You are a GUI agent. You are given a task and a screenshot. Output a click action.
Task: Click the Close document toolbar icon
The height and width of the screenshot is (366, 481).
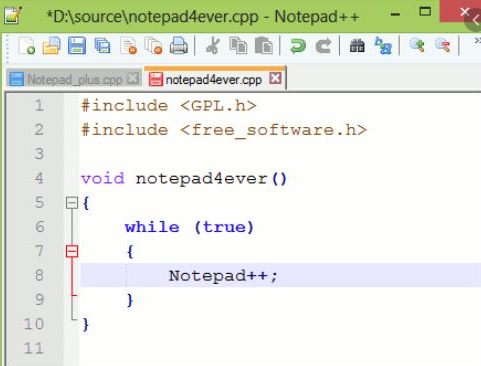(x=129, y=46)
